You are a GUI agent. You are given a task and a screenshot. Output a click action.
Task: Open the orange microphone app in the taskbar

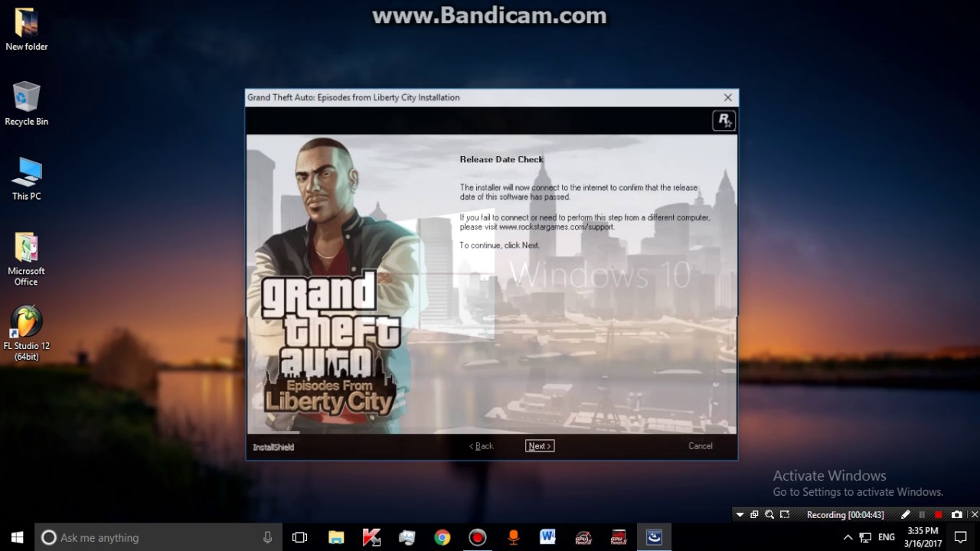(512, 537)
